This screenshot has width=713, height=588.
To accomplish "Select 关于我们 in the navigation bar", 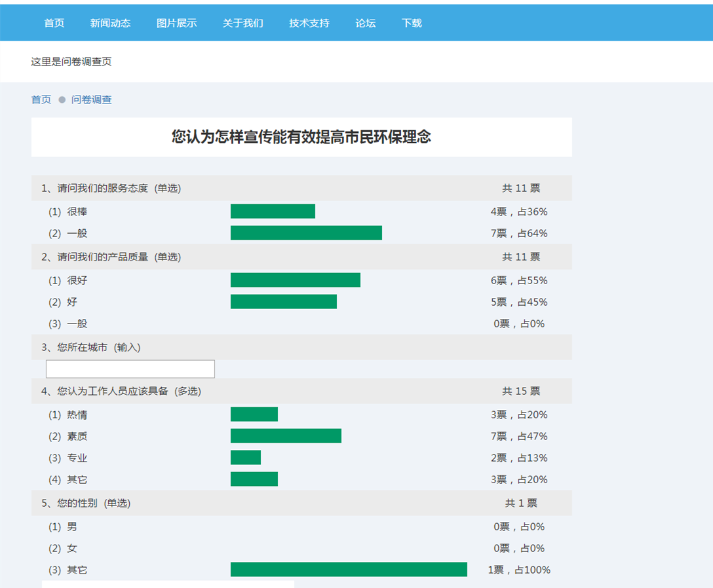I will tap(243, 23).
